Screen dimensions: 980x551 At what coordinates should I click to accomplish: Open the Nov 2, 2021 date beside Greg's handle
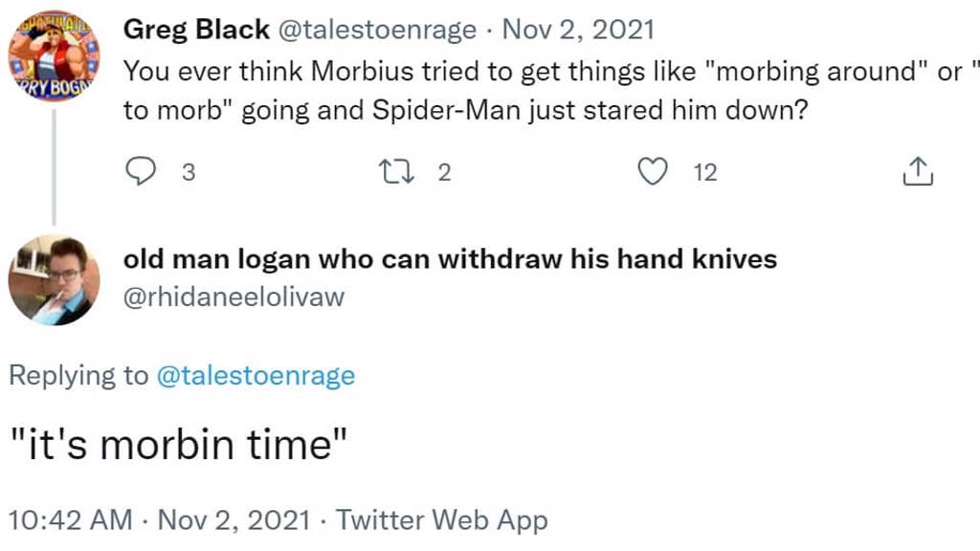tap(578, 30)
